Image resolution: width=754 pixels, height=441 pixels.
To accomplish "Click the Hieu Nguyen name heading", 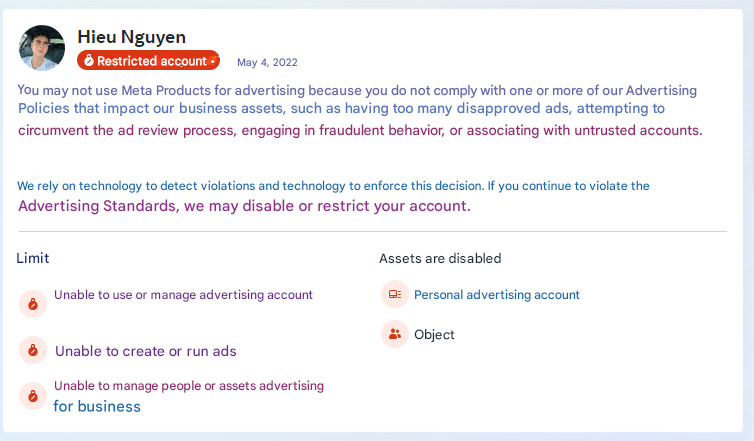I will pyautogui.click(x=131, y=37).
